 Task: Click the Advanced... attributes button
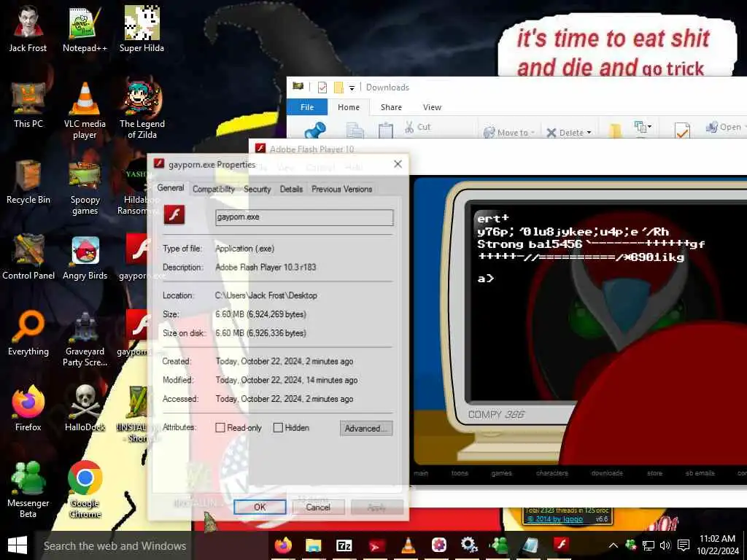click(366, 428)
